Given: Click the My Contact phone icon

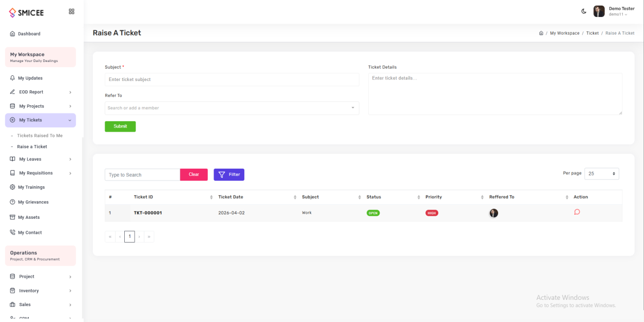Looking at the screenshot, I should point(12,233).
